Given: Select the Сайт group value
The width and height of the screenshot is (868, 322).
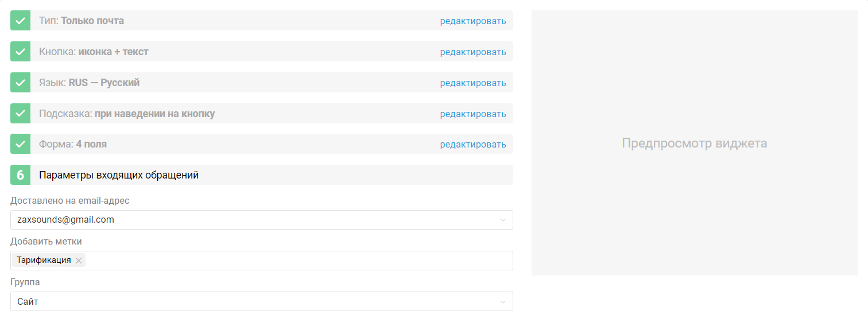Looking at the screenshot, I should click(x=28, y=301).
